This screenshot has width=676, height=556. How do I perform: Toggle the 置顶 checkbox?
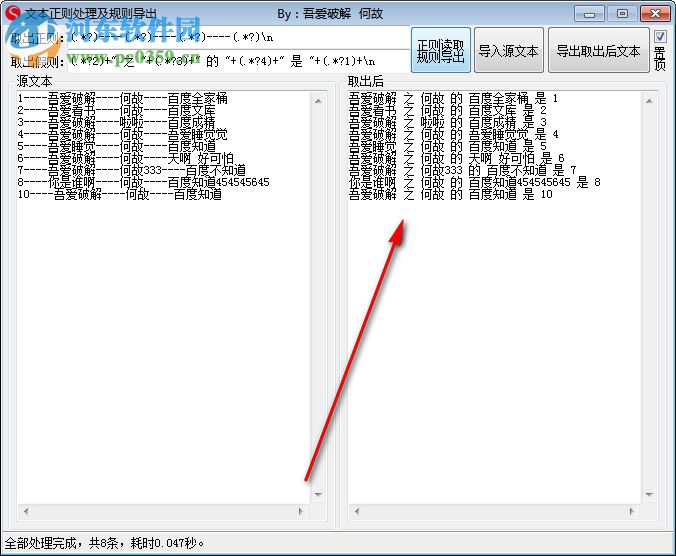pos(660,37)
